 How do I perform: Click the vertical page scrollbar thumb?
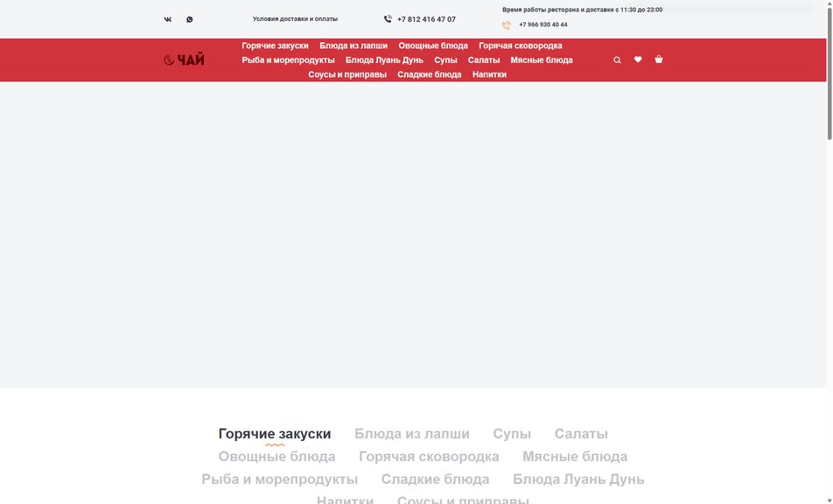pos(829,73)
